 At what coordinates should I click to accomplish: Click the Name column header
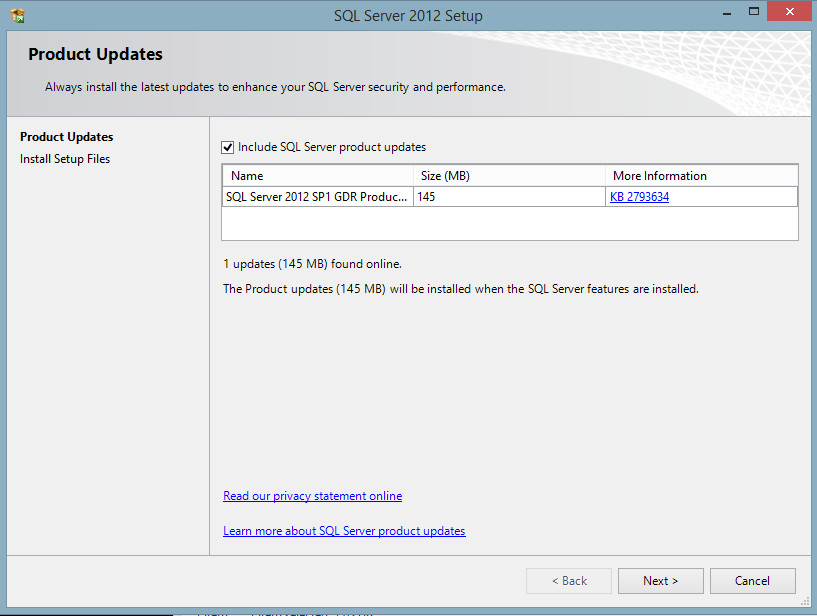[x=318, y=176]
